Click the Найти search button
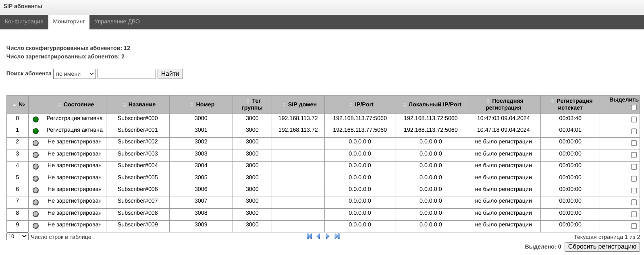The image size is (644, 255). [x=170, y=74]
